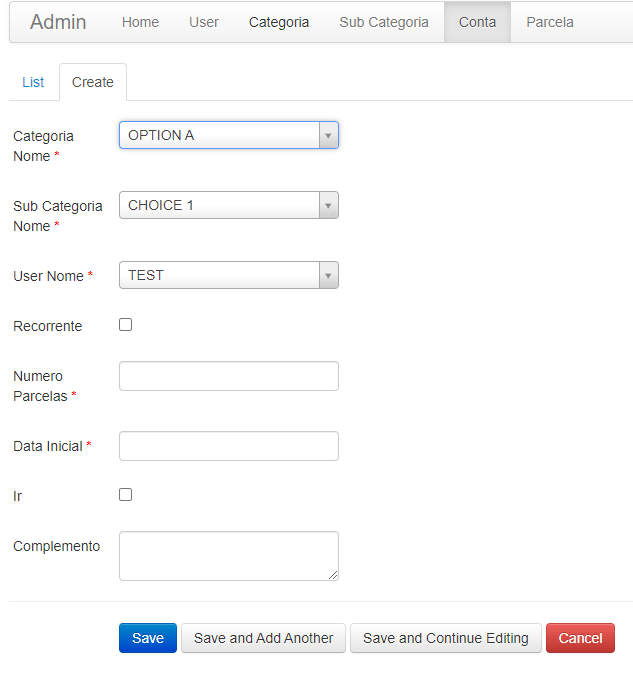Click the Admin brand link
Viewport: 633px width, 673px height.
tap(58, 22)
